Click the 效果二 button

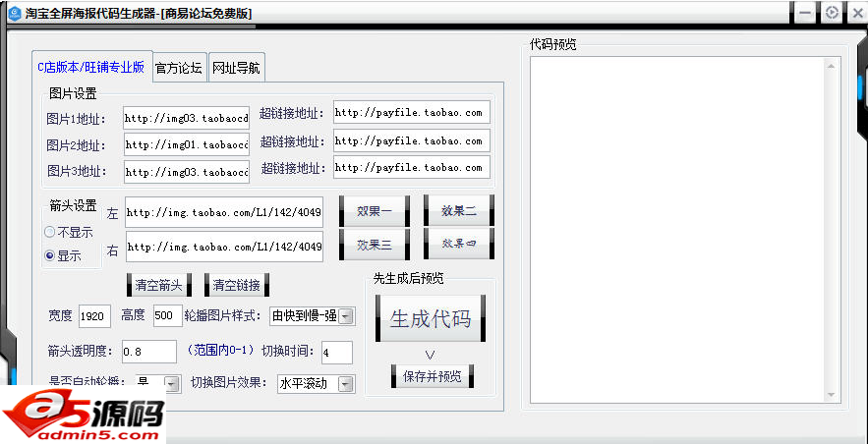click(x=459, y=210)
